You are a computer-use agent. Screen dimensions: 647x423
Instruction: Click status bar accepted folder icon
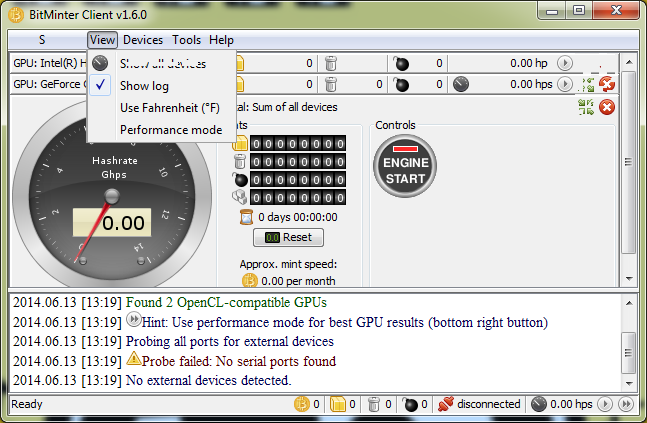coord(338,404)
